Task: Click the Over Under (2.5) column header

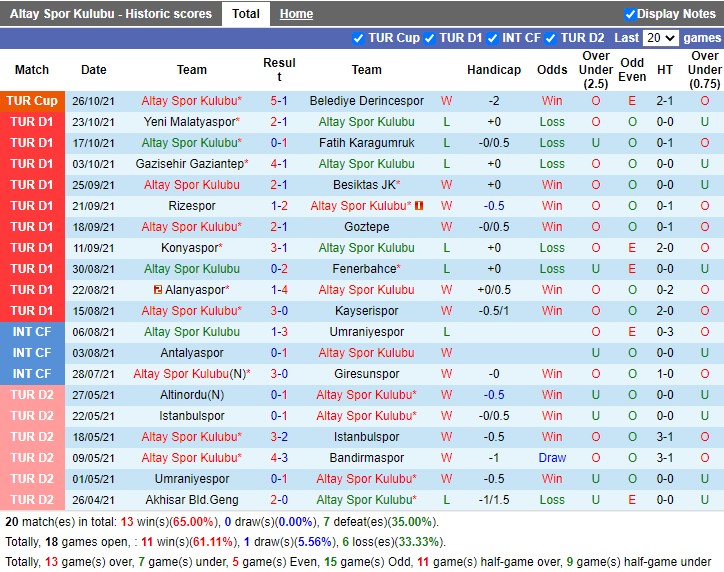Action: [x=596, y=70]
